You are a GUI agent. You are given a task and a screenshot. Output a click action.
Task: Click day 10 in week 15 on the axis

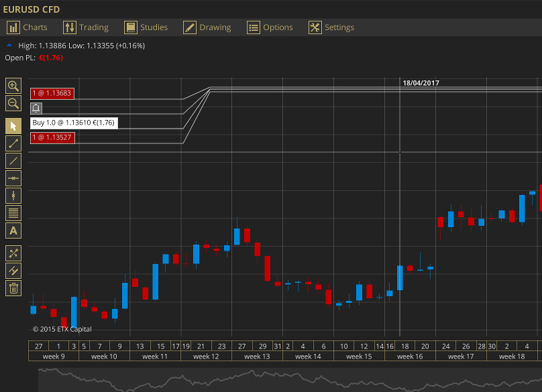point(344,346)
